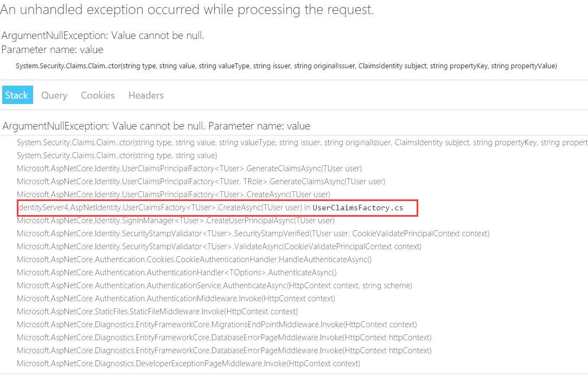Select the SecurityStampValidator ValidateAsync frame
The width and height of the screenshot is (588, 376).
pyautogui.click(x=219, y=247)
